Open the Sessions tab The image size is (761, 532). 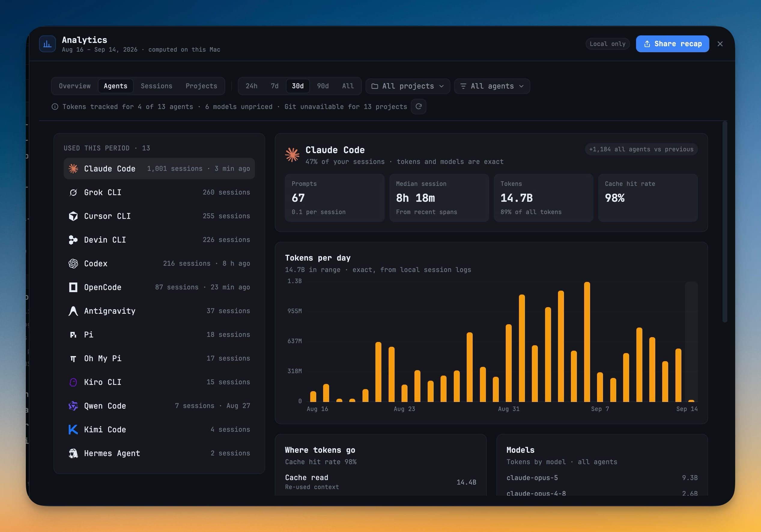(156, 86)
